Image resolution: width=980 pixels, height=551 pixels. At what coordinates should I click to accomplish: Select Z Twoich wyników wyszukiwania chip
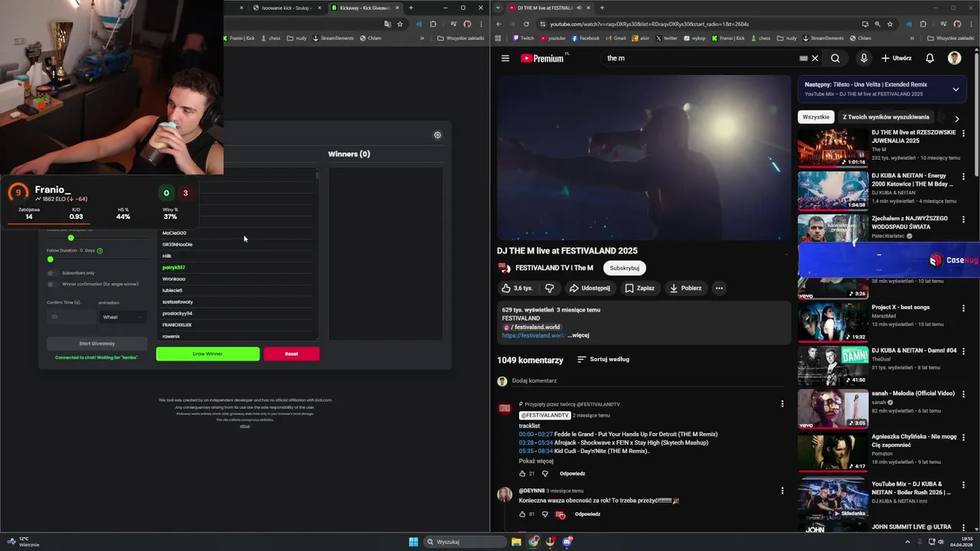[886, 117]
